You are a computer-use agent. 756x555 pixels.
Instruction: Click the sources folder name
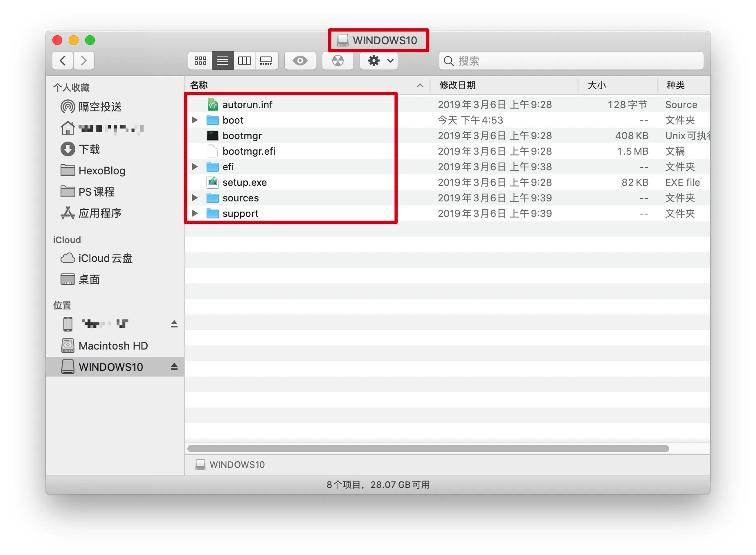pos(241,198)
